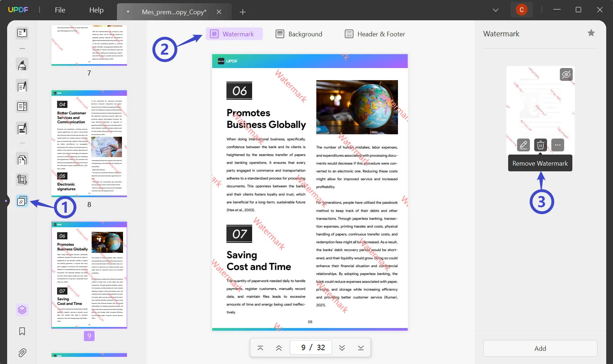Expand the tab dropdown arrow before filename
This screenshot has height=364, width=613.
[x=128, y=12]
